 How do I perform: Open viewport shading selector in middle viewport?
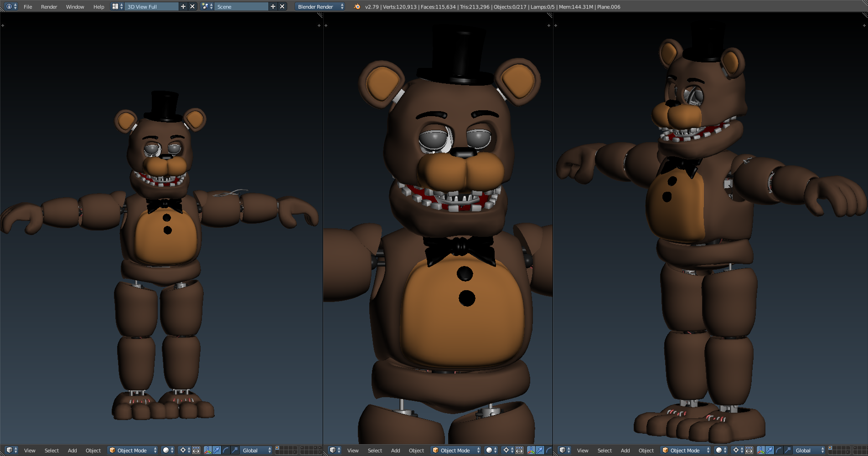(x=491, y=450)
